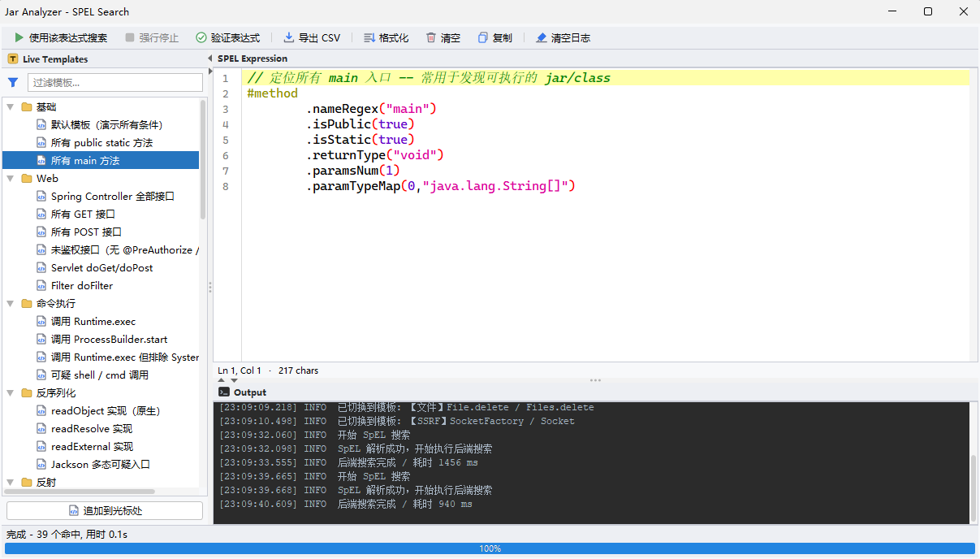Click file icon beside readResolve 实现

pos(42,428)
